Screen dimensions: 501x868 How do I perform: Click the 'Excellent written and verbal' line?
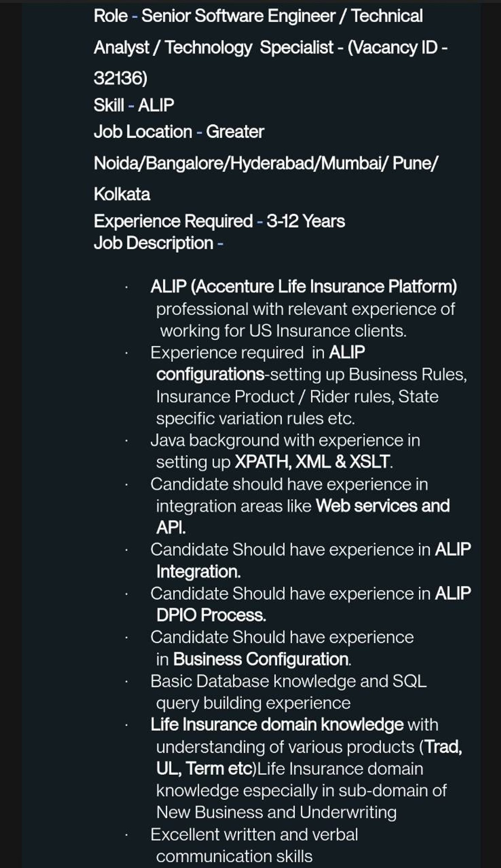click(x=254, y=834)
